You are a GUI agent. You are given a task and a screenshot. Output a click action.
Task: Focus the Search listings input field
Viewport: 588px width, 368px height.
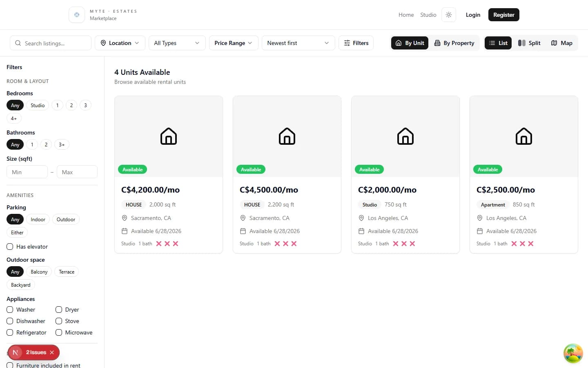pyautogui.click(x=51, y=43)
